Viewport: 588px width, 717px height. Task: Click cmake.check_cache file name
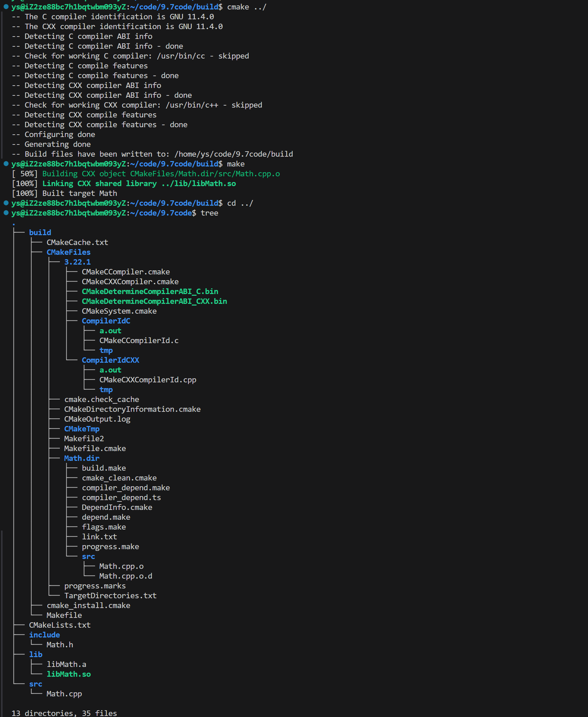pyautogui.click(x=101, y=400)
